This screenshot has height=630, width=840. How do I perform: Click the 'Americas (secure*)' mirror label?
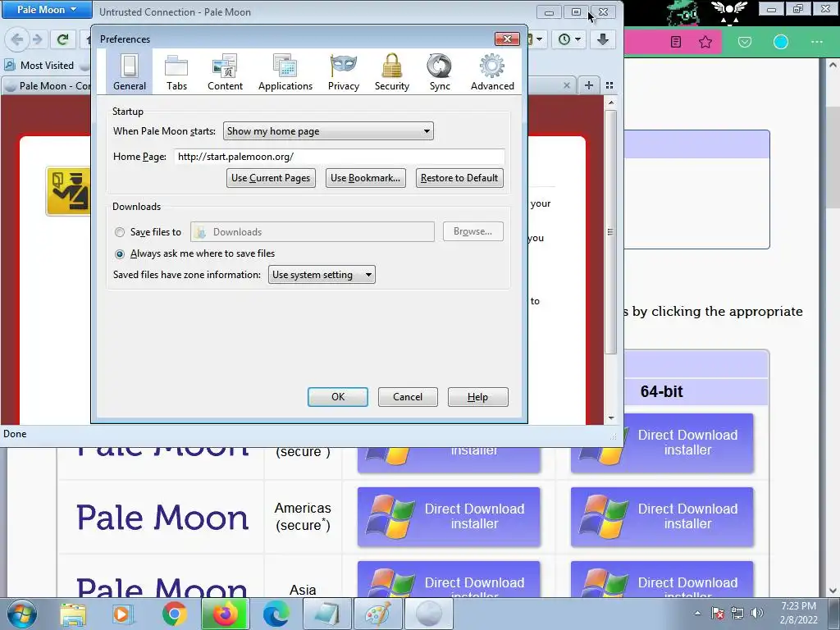tap(303, 517)
